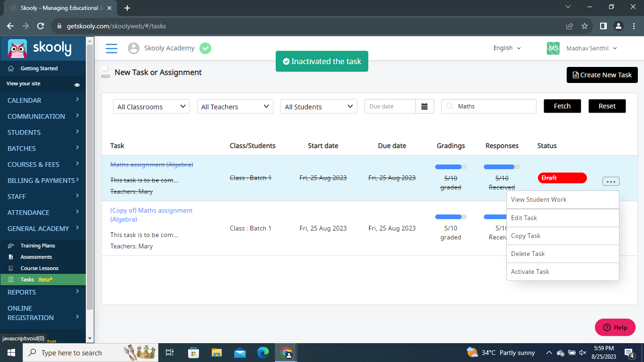Click gradings progress bar of Draft task
The height and width of the screenshot is (362, 644).
451,167
